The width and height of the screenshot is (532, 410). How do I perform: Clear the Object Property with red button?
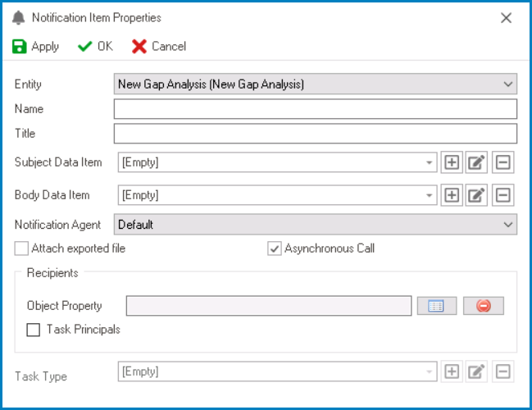coord(483,306)
